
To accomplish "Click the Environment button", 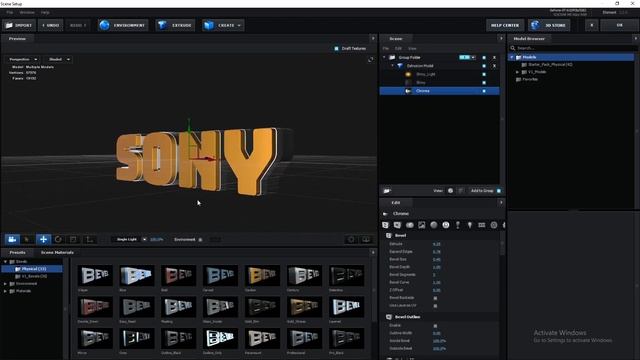I will 123,25.
